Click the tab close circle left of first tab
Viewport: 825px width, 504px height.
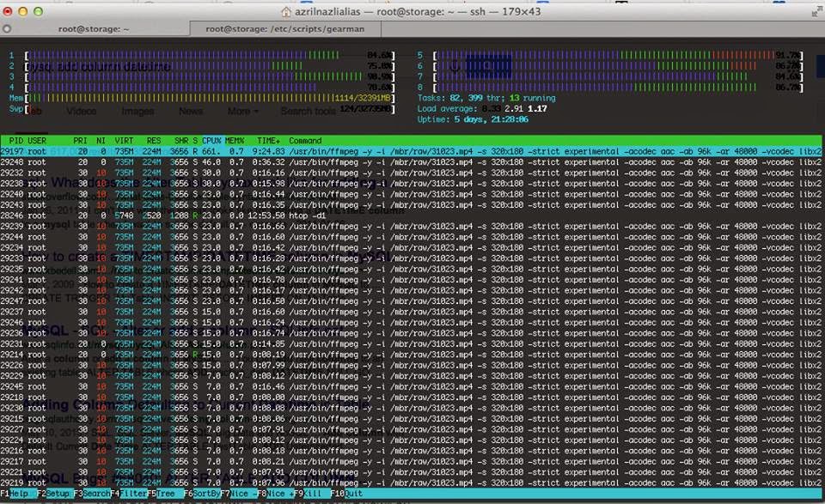point(7,29)
